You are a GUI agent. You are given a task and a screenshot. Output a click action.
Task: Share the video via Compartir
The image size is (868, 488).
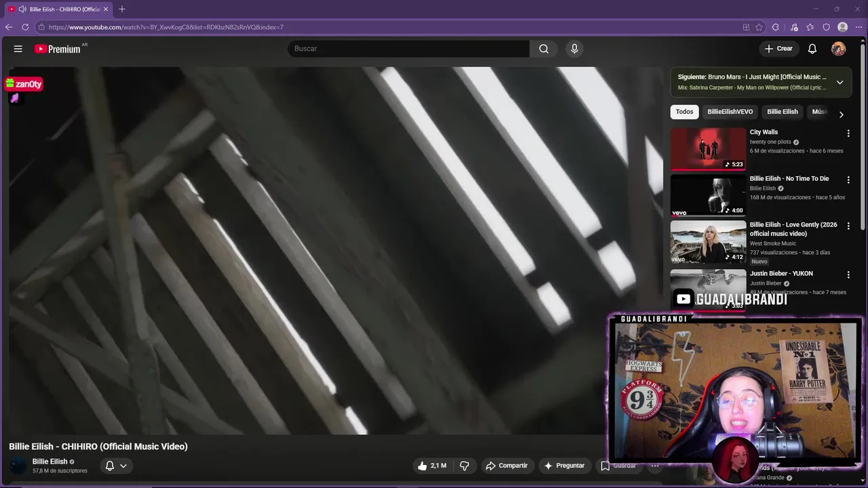coord(506,466)
